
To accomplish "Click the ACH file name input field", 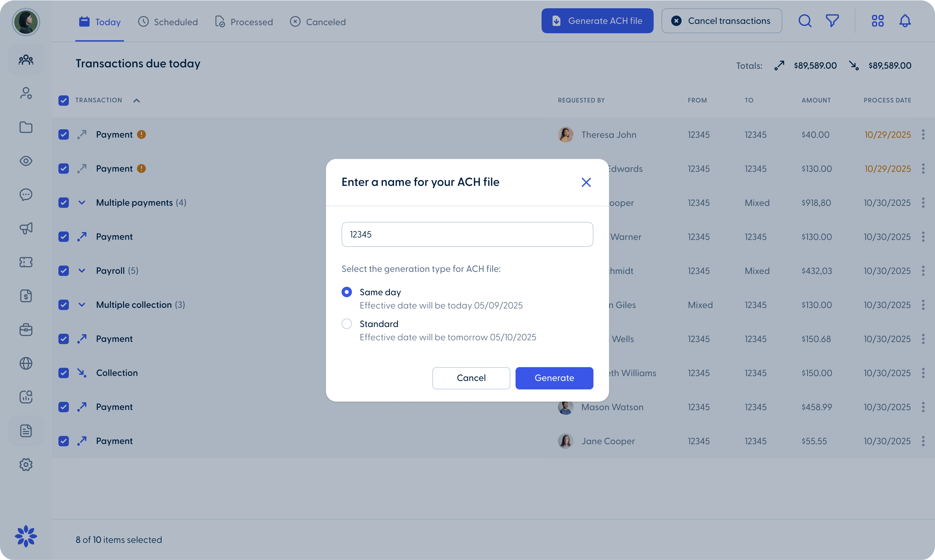I will (467, 234).
